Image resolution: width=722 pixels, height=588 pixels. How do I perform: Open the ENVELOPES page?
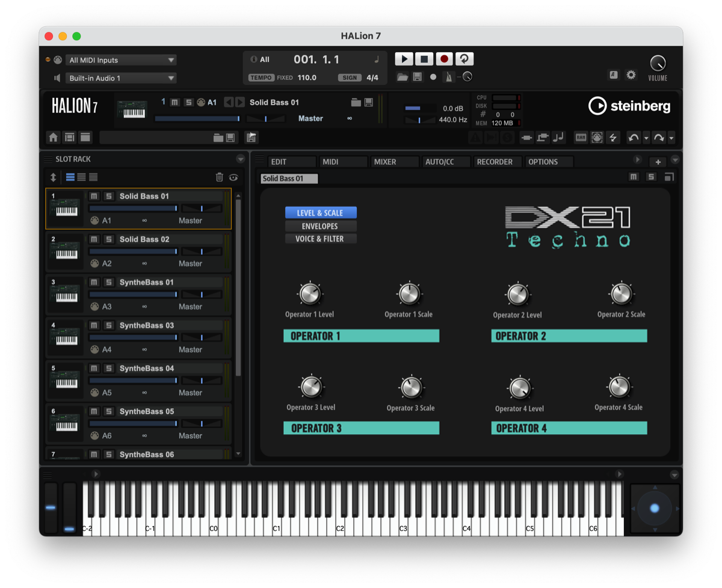(x=321, y=226)
